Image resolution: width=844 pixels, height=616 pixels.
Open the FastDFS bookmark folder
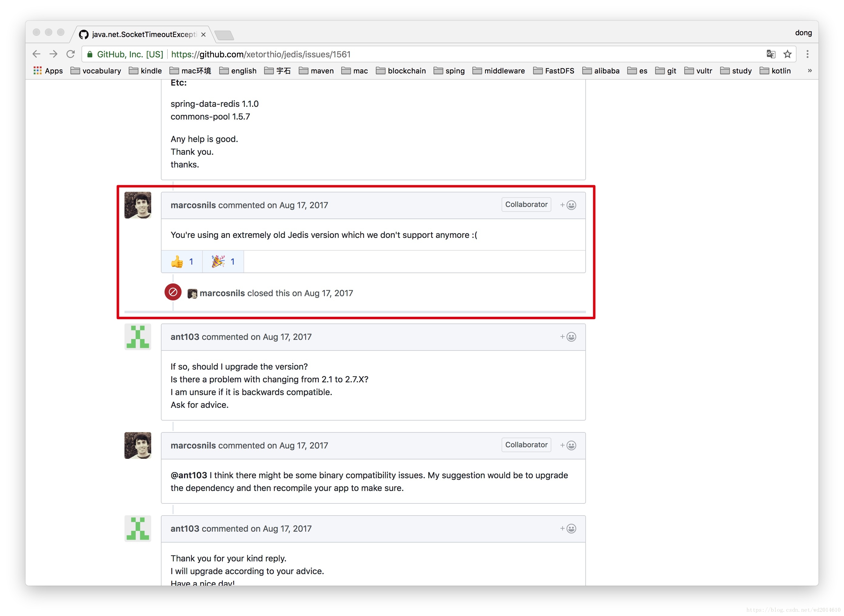554,71
